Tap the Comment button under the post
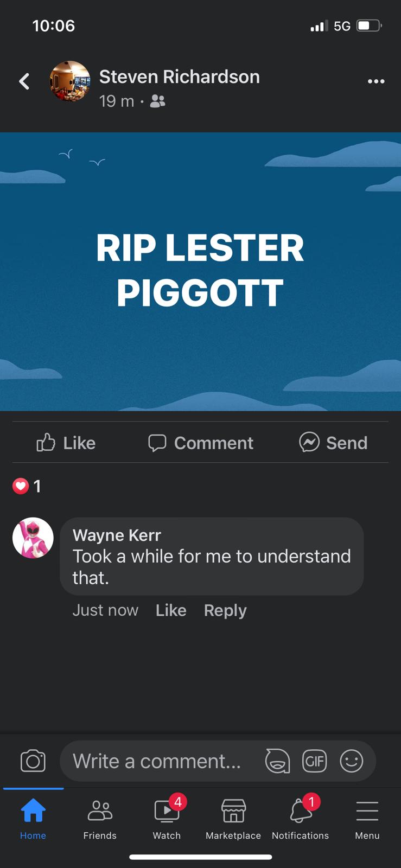 pyautogui.click(x=201, y=443)
